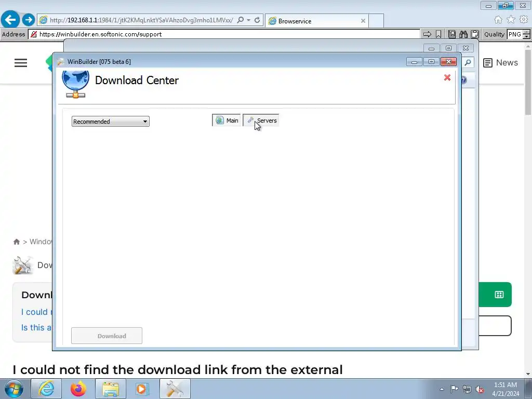Click the IE address bar URL

tap(141, 20)
